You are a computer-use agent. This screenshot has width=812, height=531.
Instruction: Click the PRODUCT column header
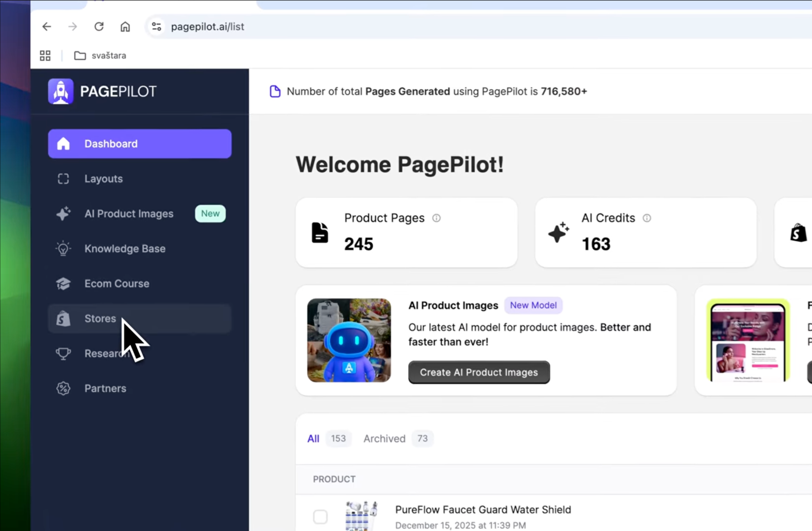(334, 480)
